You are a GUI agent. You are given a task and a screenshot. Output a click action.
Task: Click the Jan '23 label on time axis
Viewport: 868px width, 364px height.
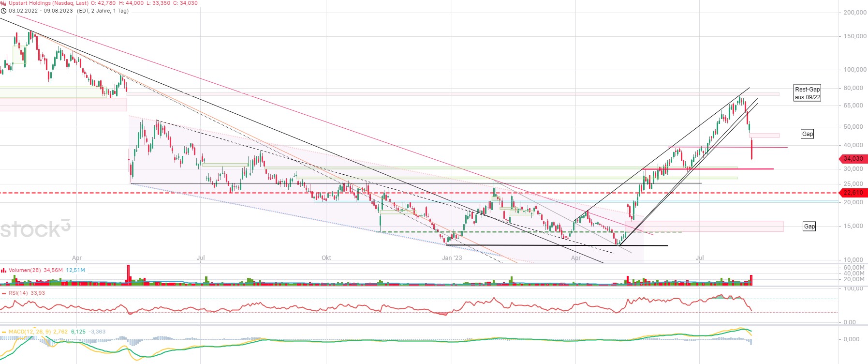pyautogui.click(x=452, y=258)
